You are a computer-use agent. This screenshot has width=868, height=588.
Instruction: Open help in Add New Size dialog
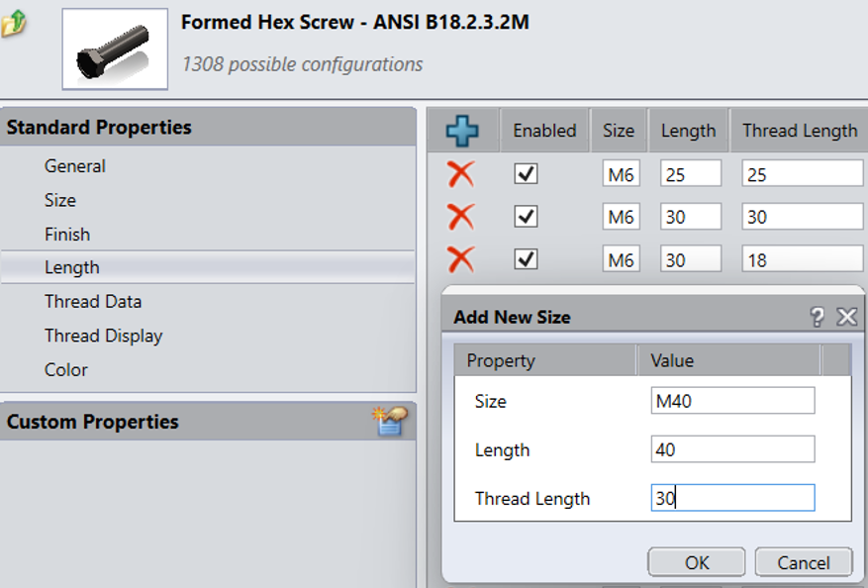(x=817, y=317)
